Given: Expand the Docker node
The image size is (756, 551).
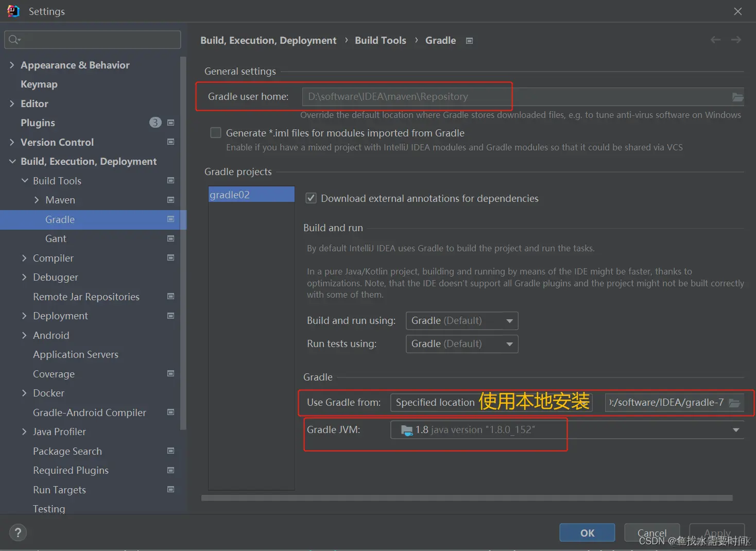Looking at the screenshot, I should point(24,393).
